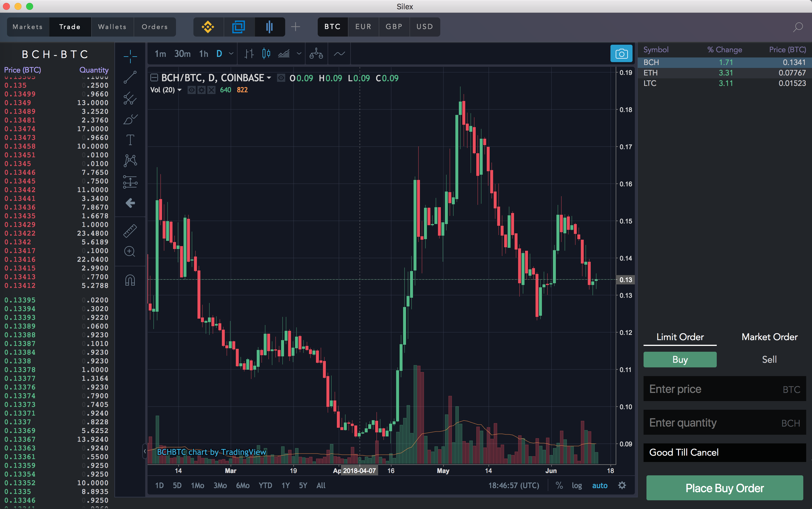812x509 pixels.
Task: Select the Sell option
Action: pos(769,360)
